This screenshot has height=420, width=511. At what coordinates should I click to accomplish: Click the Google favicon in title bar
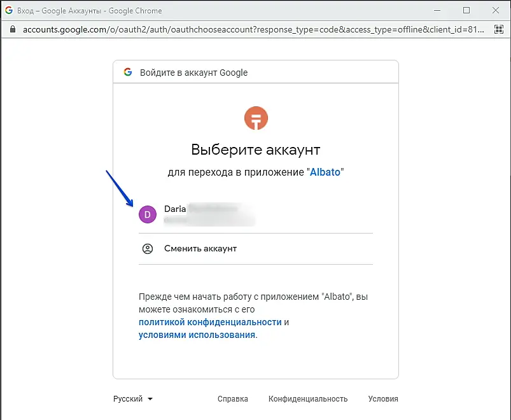coord(9,10)
